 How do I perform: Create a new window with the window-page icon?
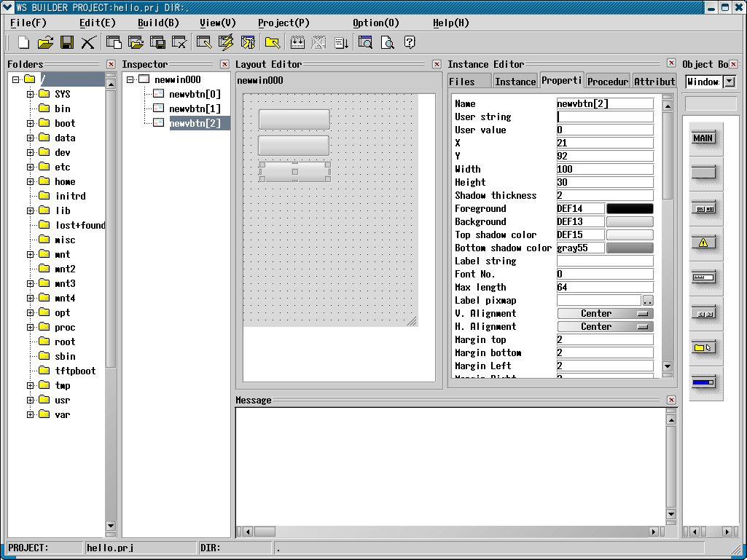pyautogui.click(x=114, y=42)
